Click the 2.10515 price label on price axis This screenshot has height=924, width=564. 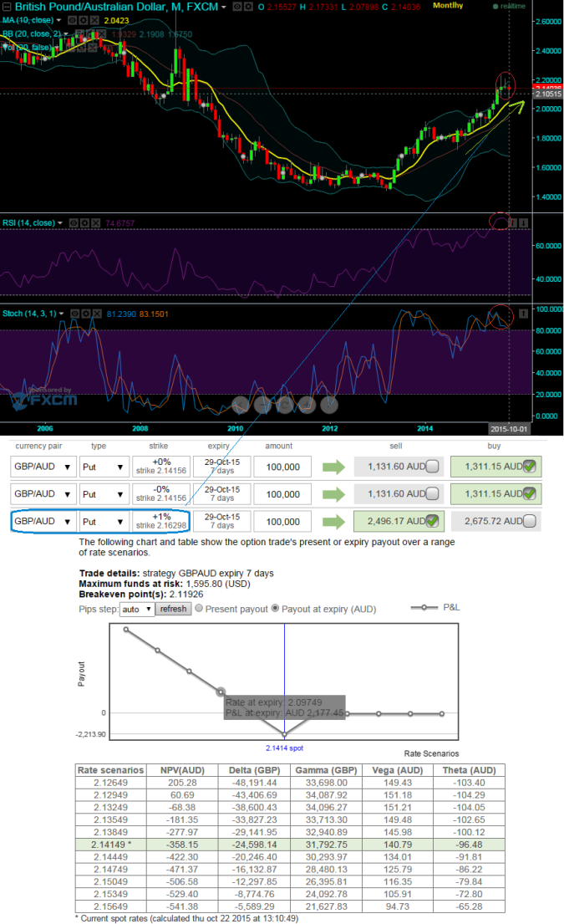(x=548, y=94)
